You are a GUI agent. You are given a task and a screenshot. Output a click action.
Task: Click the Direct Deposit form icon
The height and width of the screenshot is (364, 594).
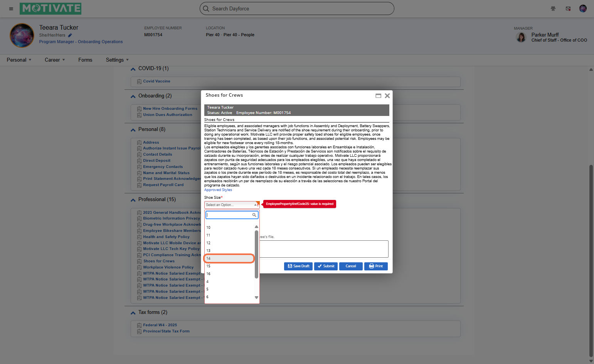click(x=139, y=161)
